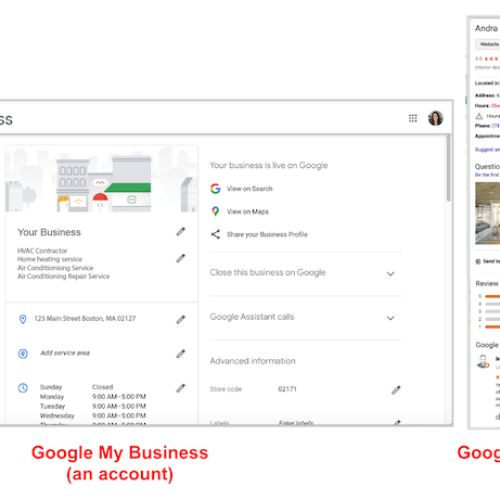Click the Sunday Closed hours row

[77, 387]
